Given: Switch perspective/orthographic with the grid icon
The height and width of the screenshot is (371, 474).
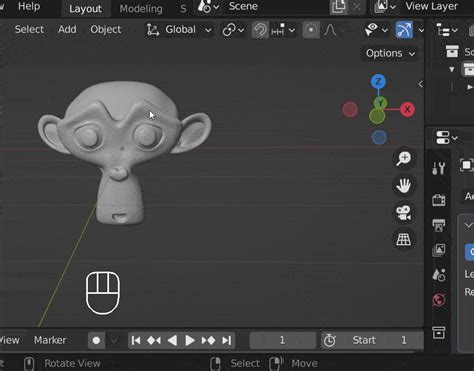Looking at the screenshot, I should click(x=403, y=239).
